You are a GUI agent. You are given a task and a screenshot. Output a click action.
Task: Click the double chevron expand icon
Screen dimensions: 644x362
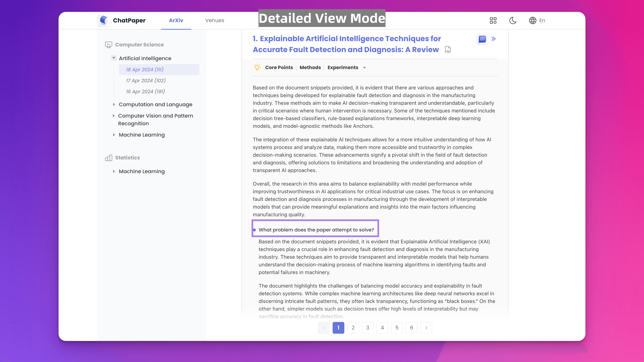tap(493, 39)
